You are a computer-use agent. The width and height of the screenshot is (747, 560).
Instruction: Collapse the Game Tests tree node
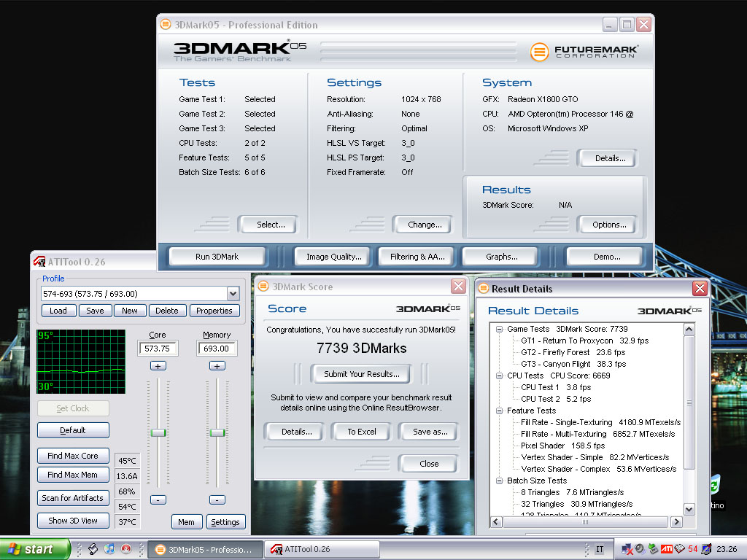pyautogui.click(x=499, y=329)
